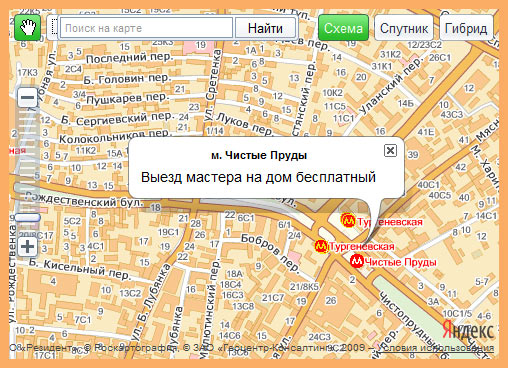Focus the Поиск на карте search field

146,28
